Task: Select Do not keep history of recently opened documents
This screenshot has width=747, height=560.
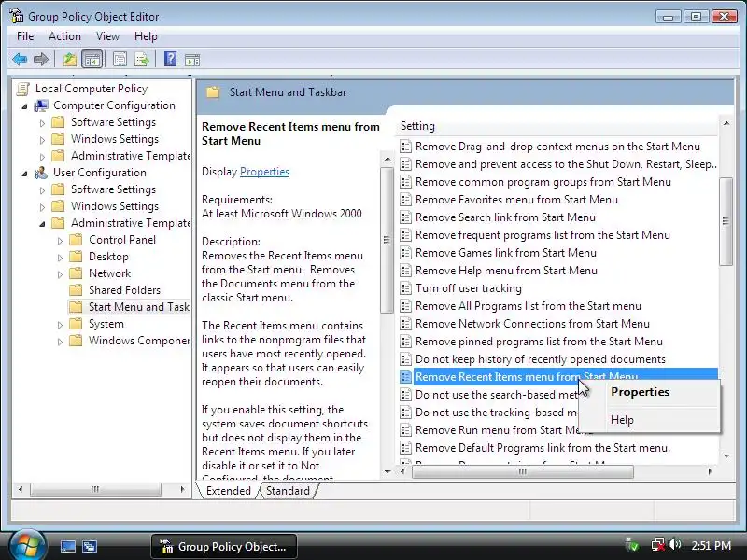Action: coord(541,359)
